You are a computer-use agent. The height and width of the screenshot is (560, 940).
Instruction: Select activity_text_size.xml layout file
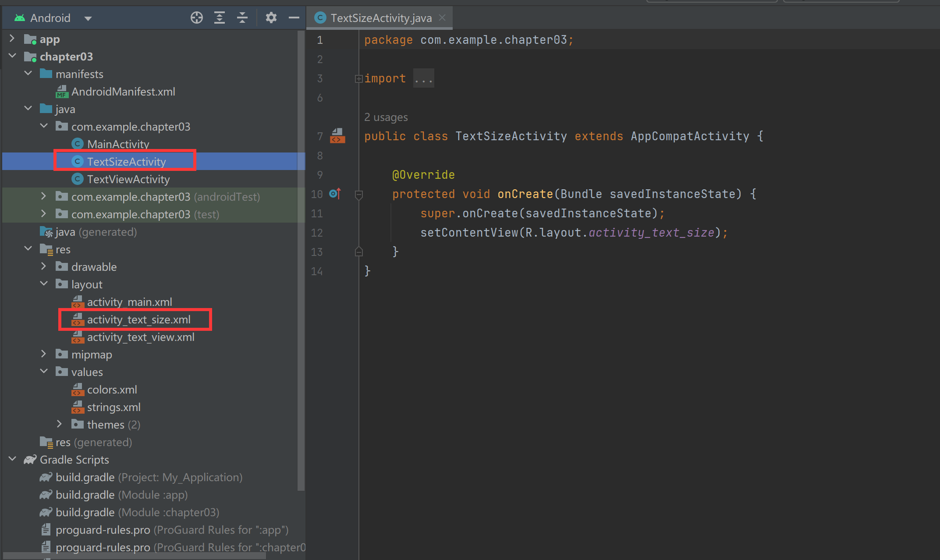138,319
